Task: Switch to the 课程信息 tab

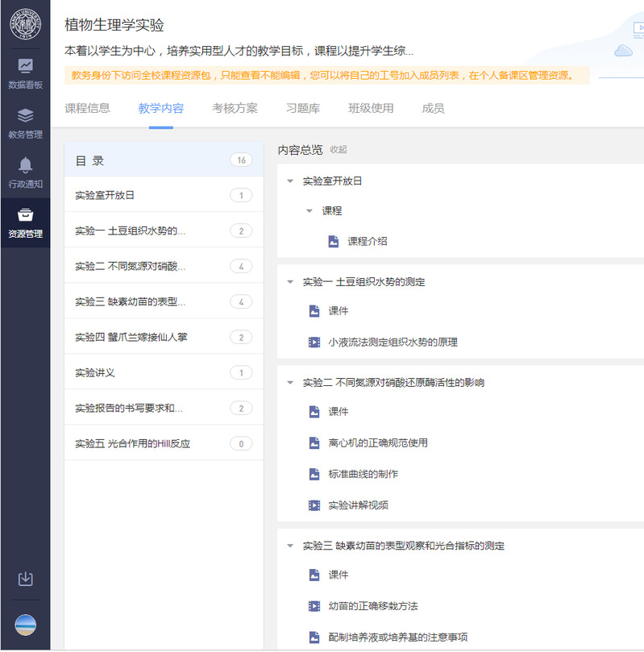Action: click(87, 108)
